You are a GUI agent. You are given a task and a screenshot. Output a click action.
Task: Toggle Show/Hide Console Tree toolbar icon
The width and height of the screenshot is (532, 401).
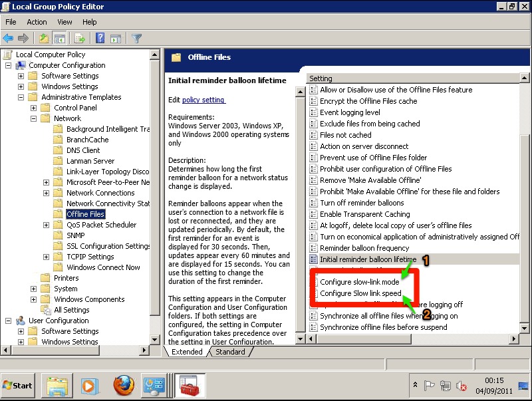coord(59,39)
